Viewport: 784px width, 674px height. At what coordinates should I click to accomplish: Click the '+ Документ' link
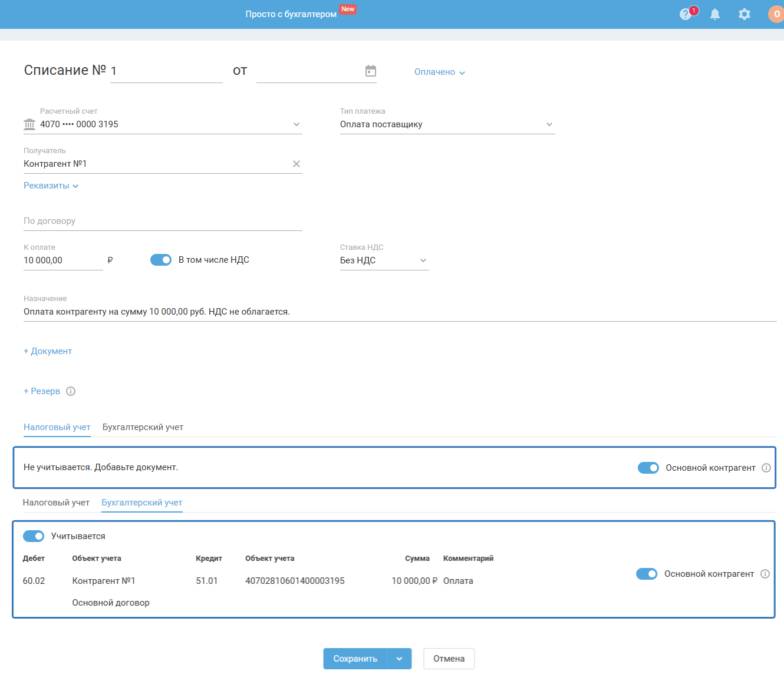click(x=48, y=351)
